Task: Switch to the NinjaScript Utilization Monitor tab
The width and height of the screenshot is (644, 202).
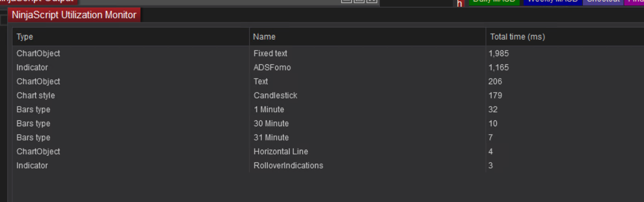Action: [74, 15]
